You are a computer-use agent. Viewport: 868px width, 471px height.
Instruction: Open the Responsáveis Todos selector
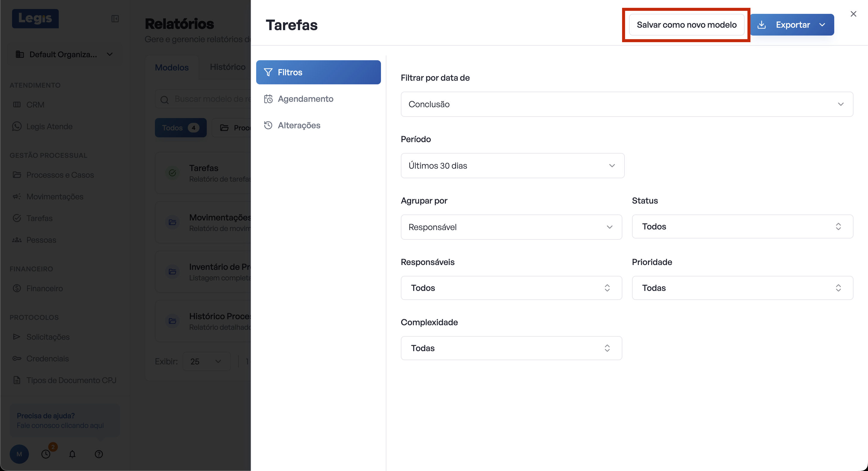point(511,288)
